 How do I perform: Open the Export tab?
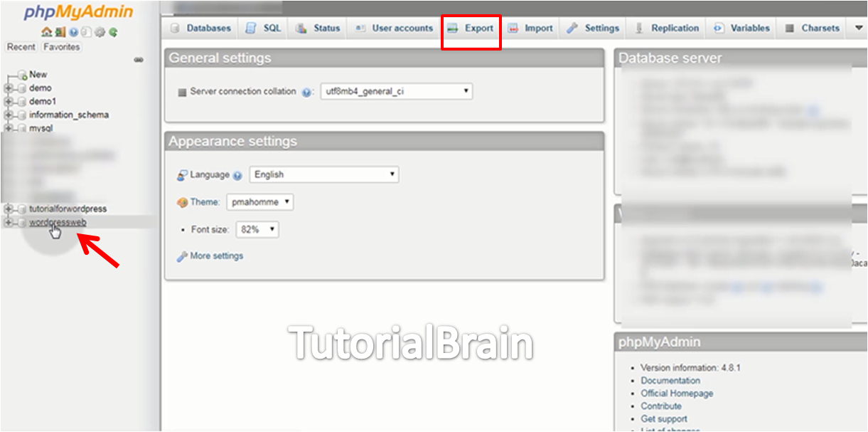pos(471,28)
